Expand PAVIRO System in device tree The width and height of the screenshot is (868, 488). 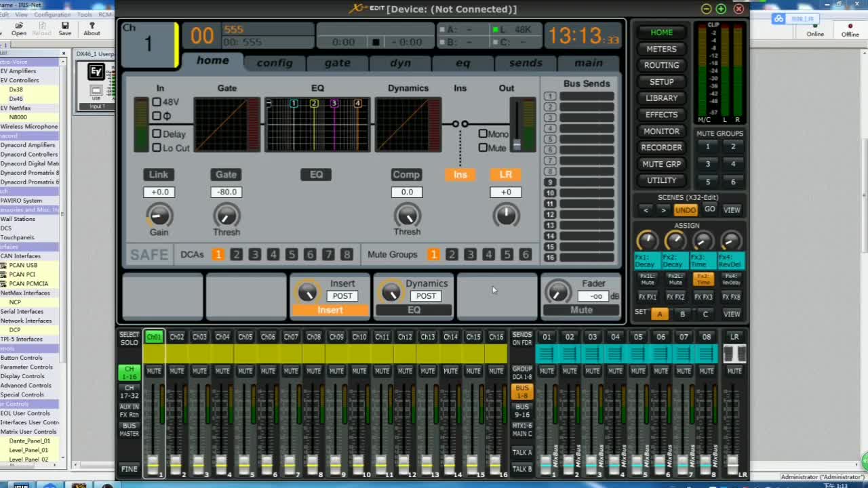pos(22,201)
